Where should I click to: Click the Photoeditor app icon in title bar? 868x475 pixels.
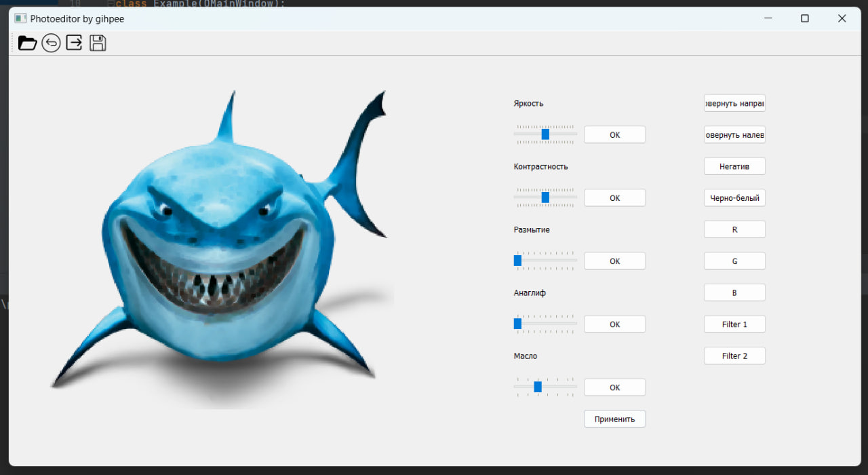point(20,18)
